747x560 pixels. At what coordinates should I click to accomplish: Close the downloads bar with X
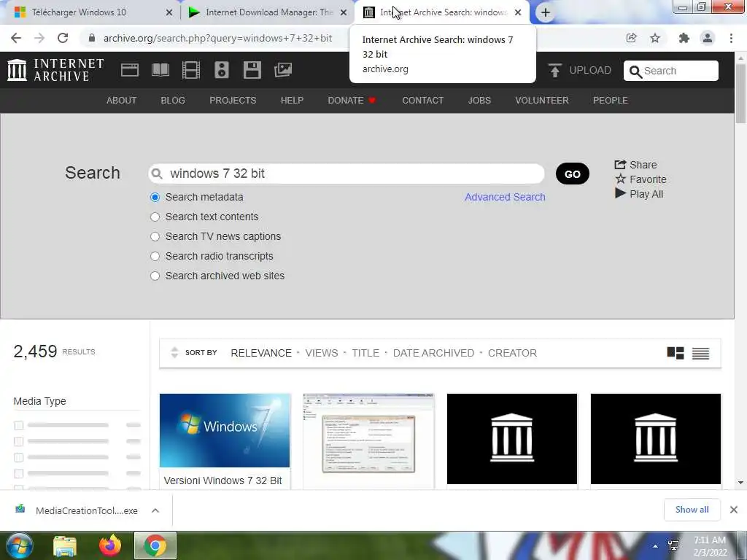click(x=734, y=510)
